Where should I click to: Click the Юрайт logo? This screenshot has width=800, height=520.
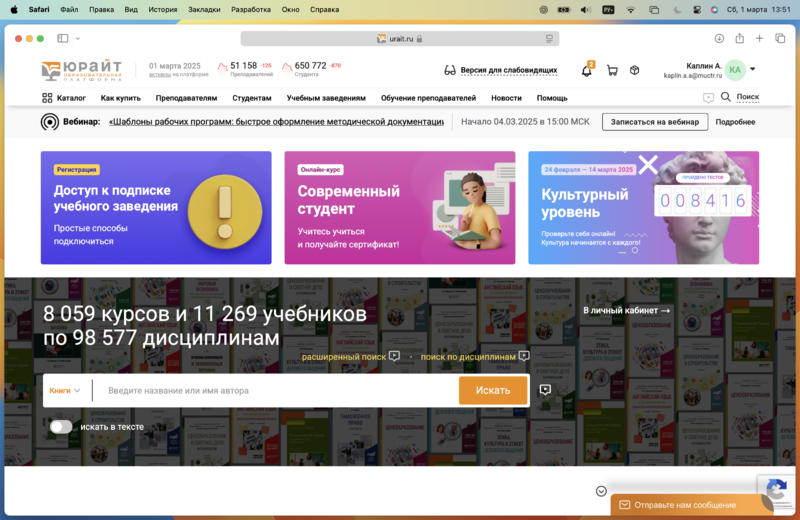coord(82,70)
